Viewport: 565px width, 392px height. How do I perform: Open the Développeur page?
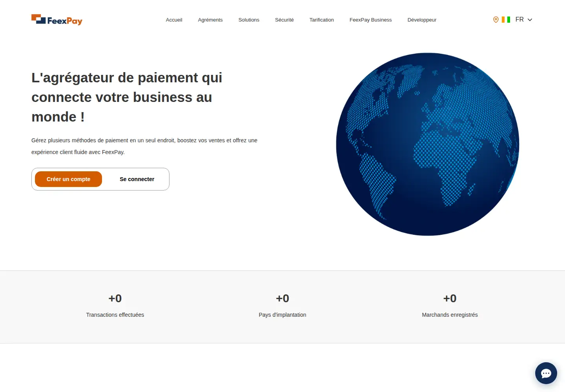click(422, 20)
